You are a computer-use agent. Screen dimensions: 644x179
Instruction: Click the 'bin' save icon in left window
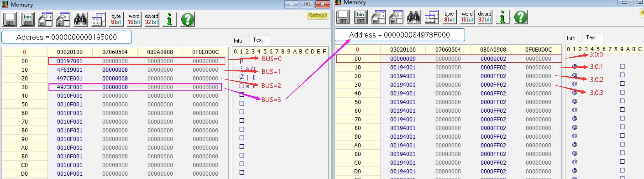28,19
